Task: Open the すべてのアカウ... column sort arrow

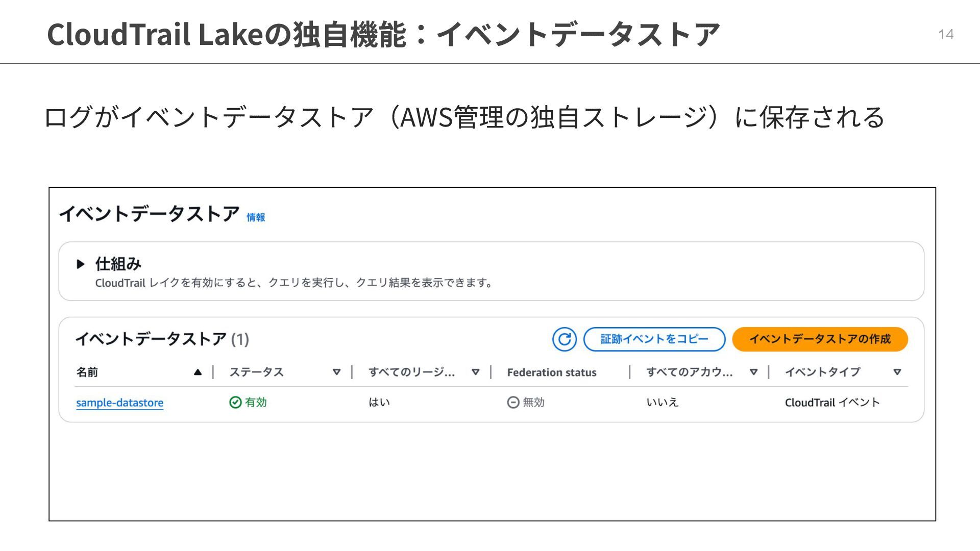Action: (753, 372)
